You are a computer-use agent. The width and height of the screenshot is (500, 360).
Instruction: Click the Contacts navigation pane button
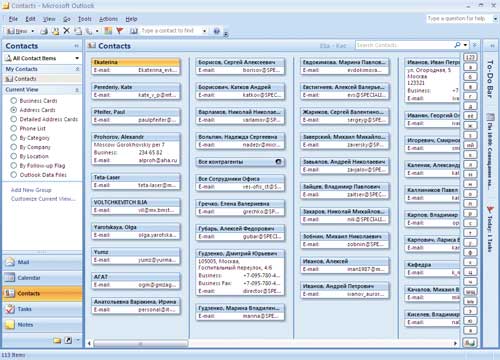[42, 293]
